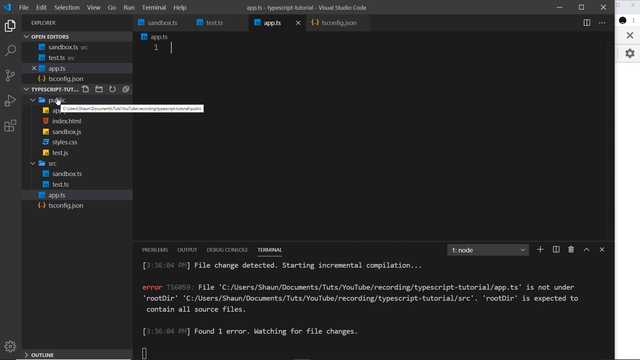Close the terminal panel
Viewport: 640px width, 360px height.
point(602,249)
